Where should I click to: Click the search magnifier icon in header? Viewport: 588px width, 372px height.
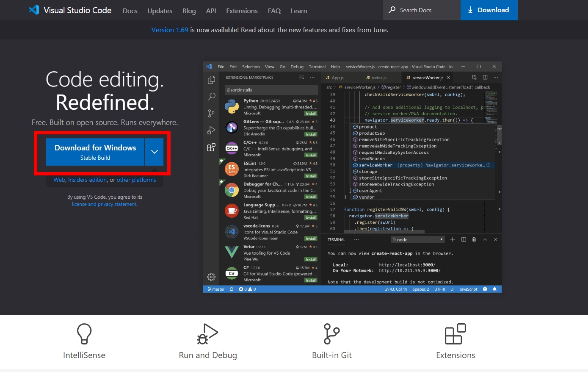tap(392, 10)
